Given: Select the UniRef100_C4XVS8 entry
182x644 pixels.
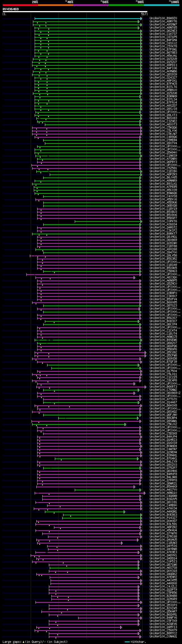Looking at the screenshot, I should coord(163,196).
